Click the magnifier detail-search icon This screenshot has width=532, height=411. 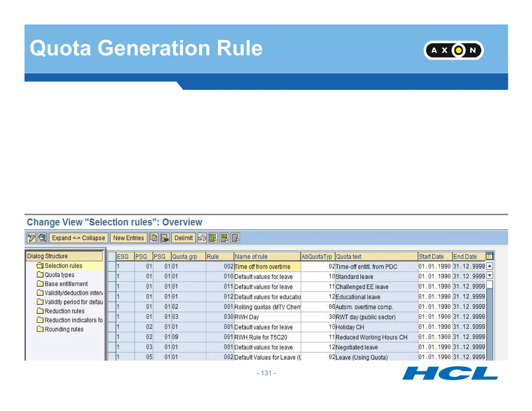point(43,238)
